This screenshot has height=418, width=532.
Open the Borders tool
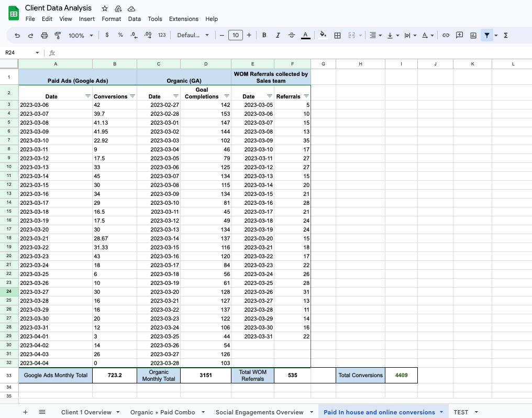pos(338,35)
